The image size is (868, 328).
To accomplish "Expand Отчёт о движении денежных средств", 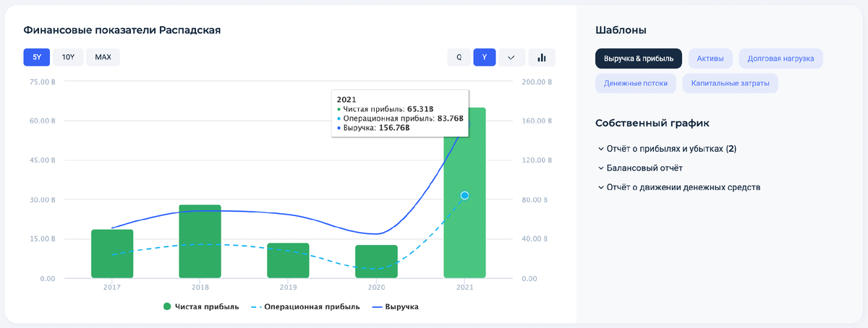I will 679,187.
